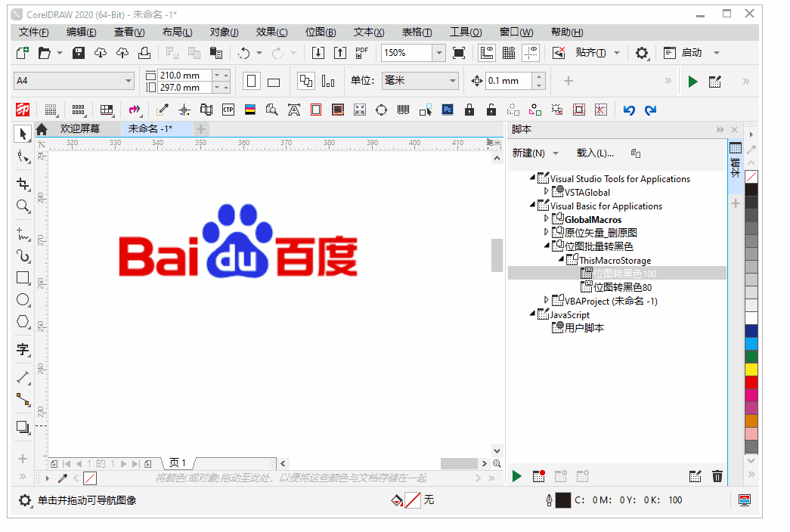Screen dimensions: 790x532
Task: Open the 效果 Effects menu
Action: click(271, 32)
